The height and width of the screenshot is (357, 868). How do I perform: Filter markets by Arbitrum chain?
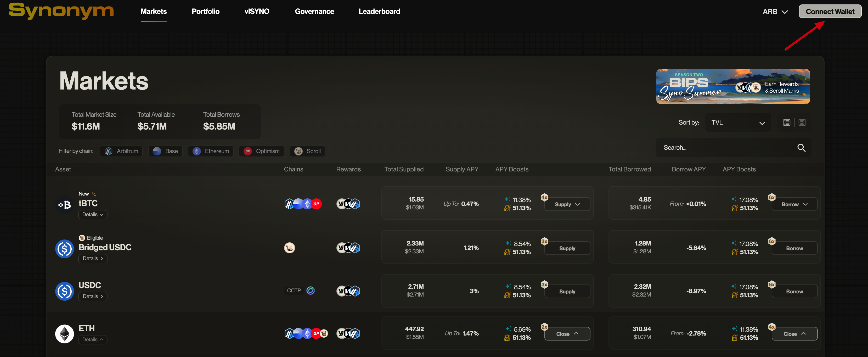click(121, 151)
